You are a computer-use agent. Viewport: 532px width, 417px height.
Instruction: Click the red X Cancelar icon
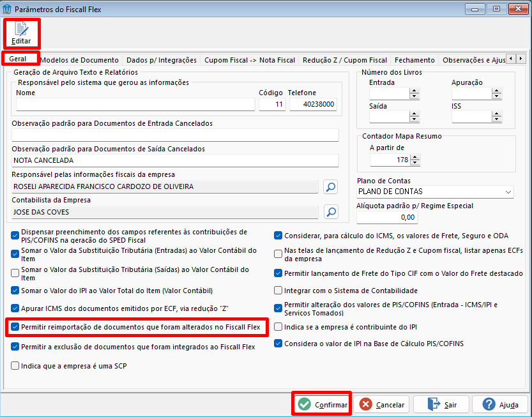click(366, 404)
